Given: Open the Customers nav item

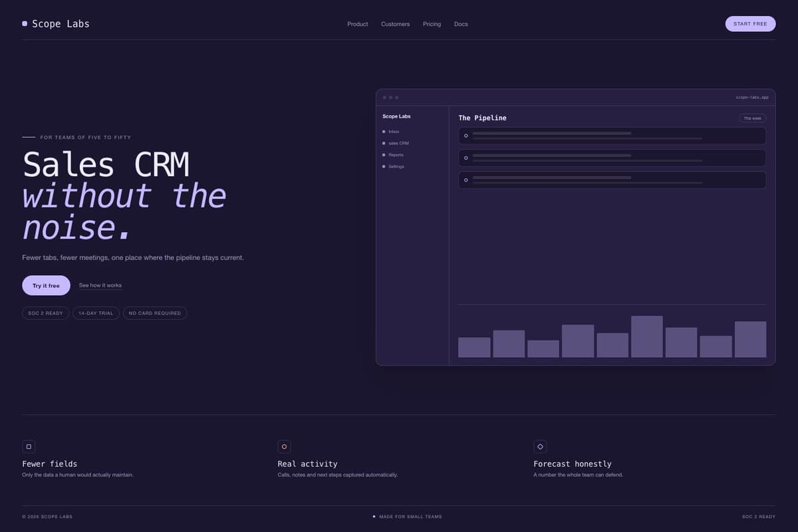Looking at the screenshot, I should (395, 24).
